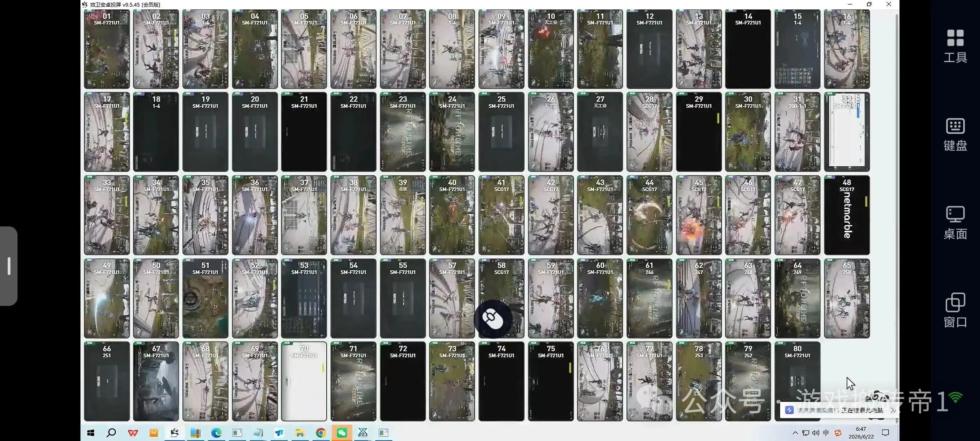
Task: Open the Windows notification center icon
Action: point(885,433)
